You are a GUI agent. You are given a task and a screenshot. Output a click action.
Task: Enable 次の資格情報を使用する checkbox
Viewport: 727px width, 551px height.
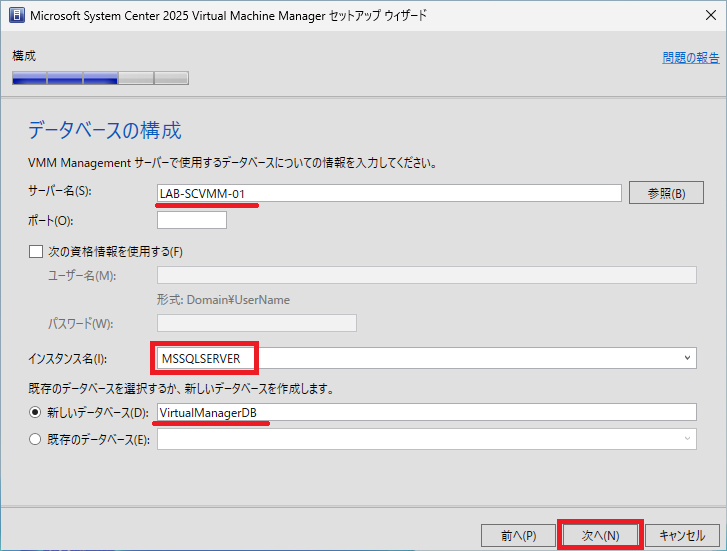[36, 251]
